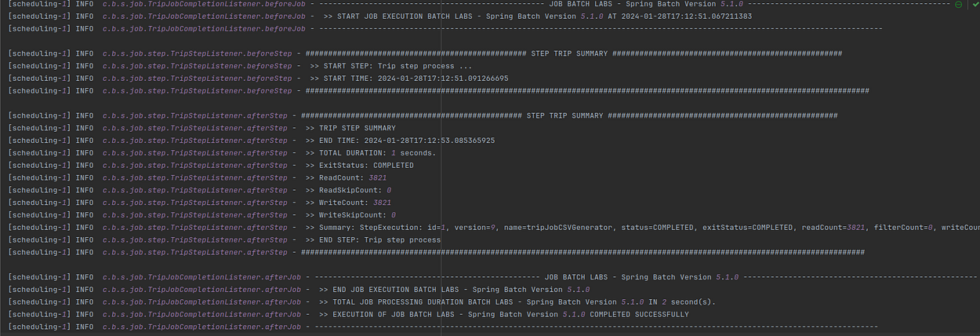Image resolution: width=980 pixels, height=336 pixels.
Task: Click the green circled minus icon
Action: [x=959, y=5]
